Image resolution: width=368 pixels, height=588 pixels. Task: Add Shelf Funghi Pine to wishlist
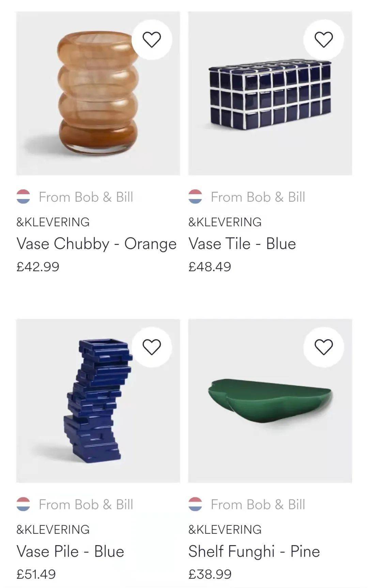(323, 347)
